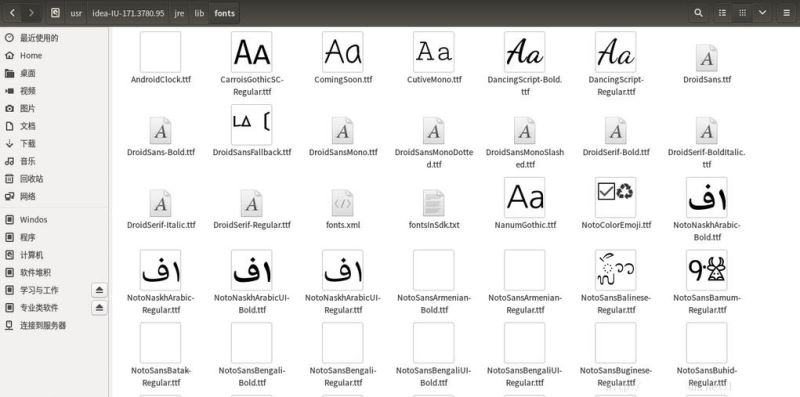Jump to the 'jre' path segment
800x397 pixels.
[179, 13]
